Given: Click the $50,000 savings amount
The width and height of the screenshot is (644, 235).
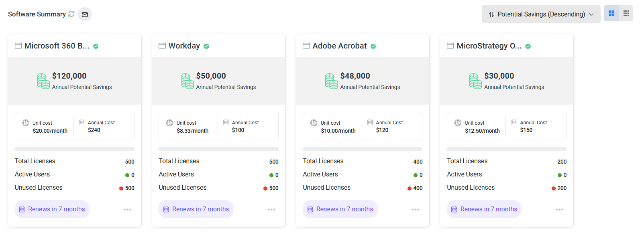Looking at the screenshot, I should point(211,76).
